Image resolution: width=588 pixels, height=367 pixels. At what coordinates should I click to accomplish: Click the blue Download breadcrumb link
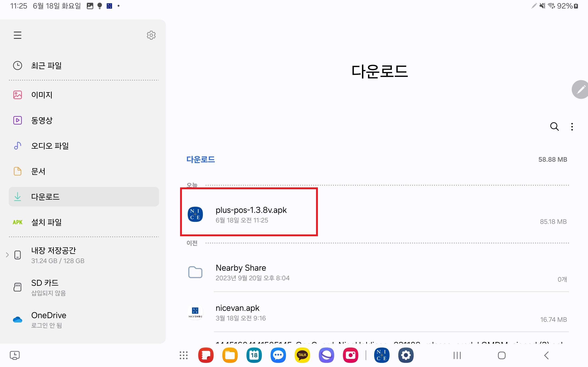201,159
